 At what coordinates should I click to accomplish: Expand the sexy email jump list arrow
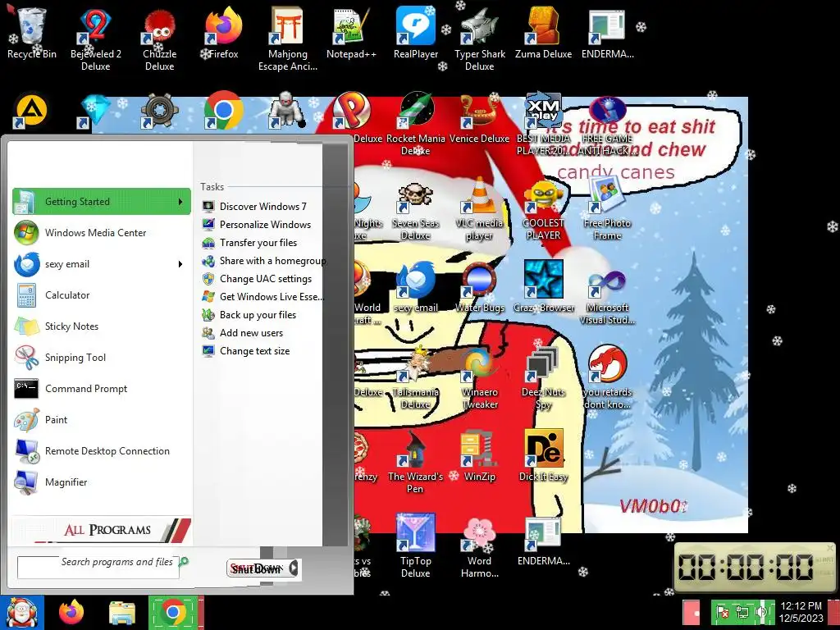pos(180,264)
